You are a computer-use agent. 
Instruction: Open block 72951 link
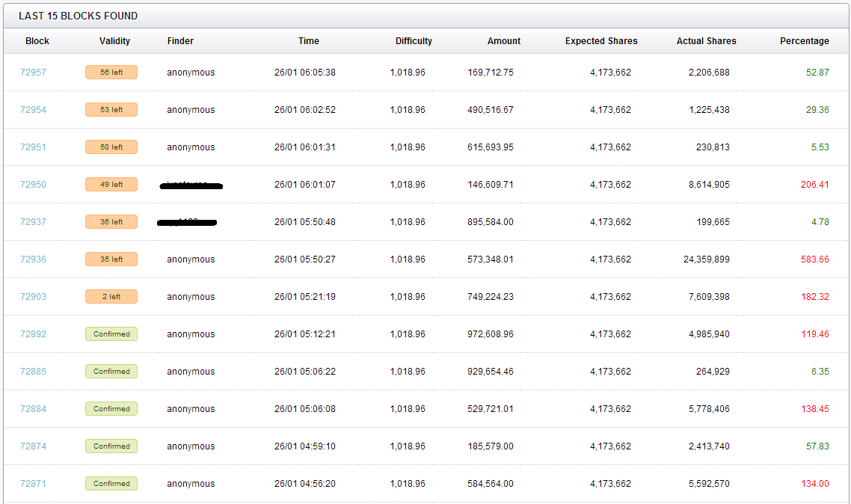pyautogui.click(x=33, y=147)
